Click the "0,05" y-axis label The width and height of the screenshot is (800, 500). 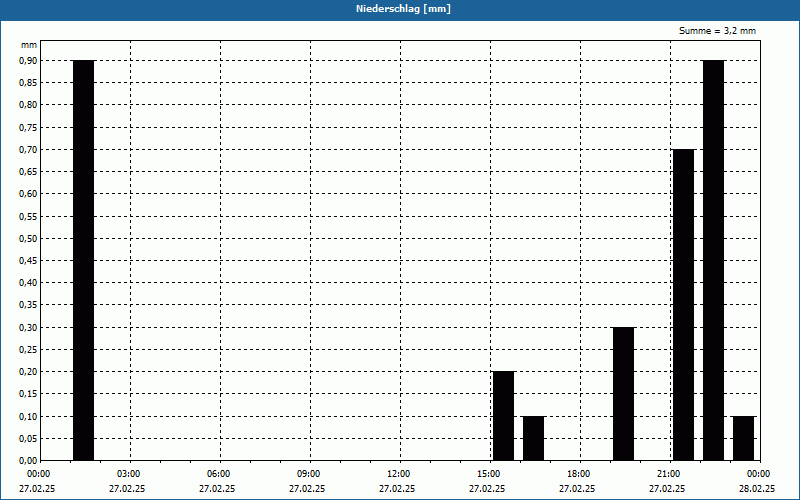(28, 438)
